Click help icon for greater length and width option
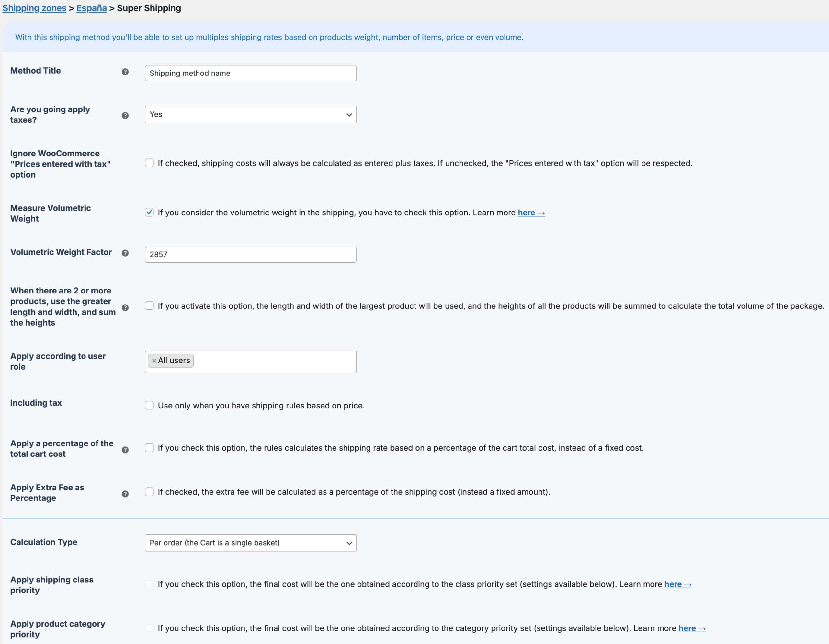Image resolution: width=829 pixels, height=644 pixels. [125, 307]
